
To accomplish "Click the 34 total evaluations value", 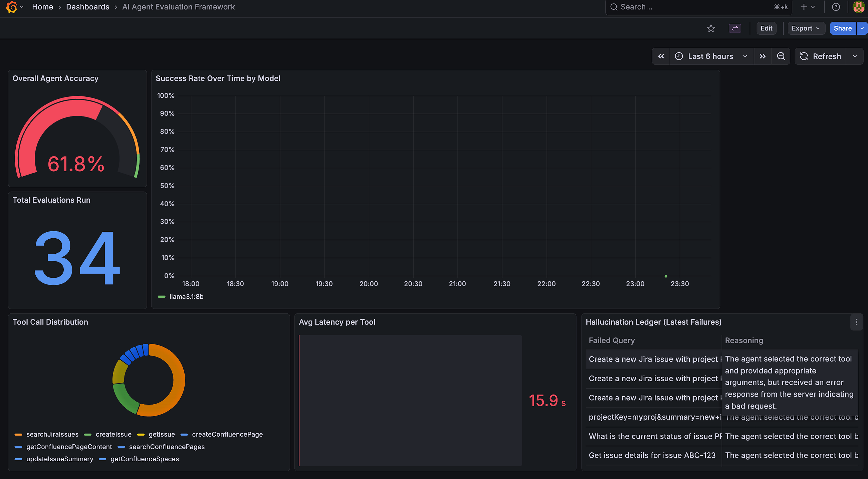I will tap(77, 258).
